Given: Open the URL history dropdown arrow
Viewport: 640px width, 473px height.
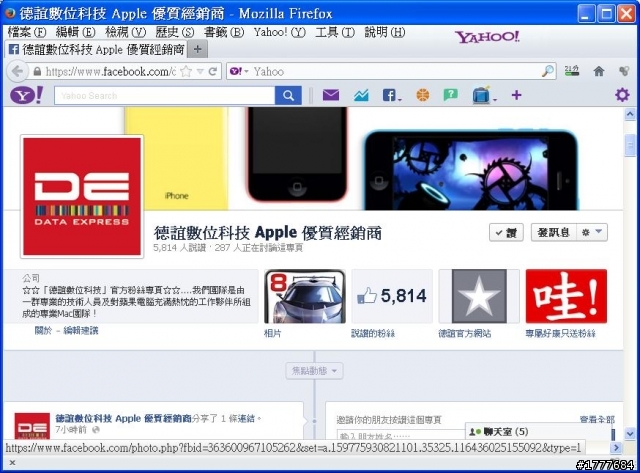Looking at the screenshot, I should [x=200, y=72].
